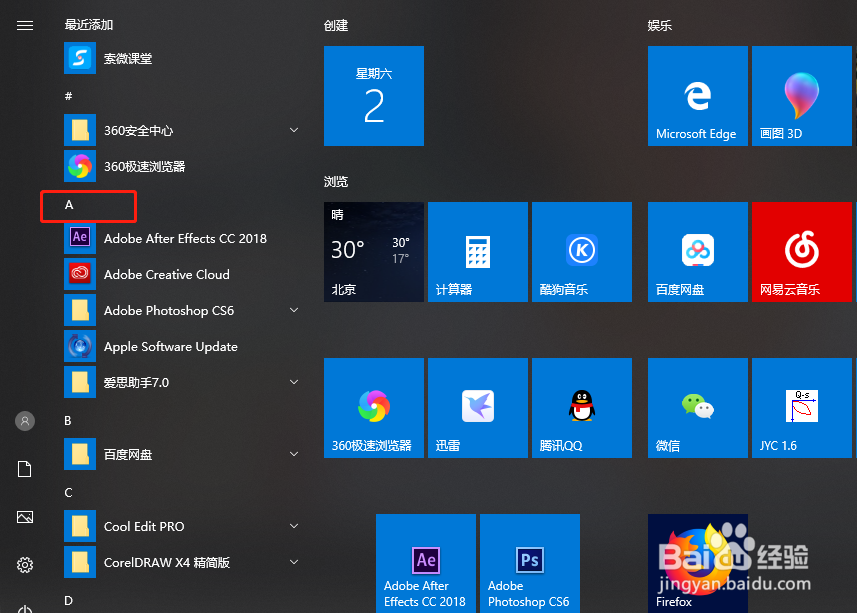Launch the 微信 tile

pos(697,408)
